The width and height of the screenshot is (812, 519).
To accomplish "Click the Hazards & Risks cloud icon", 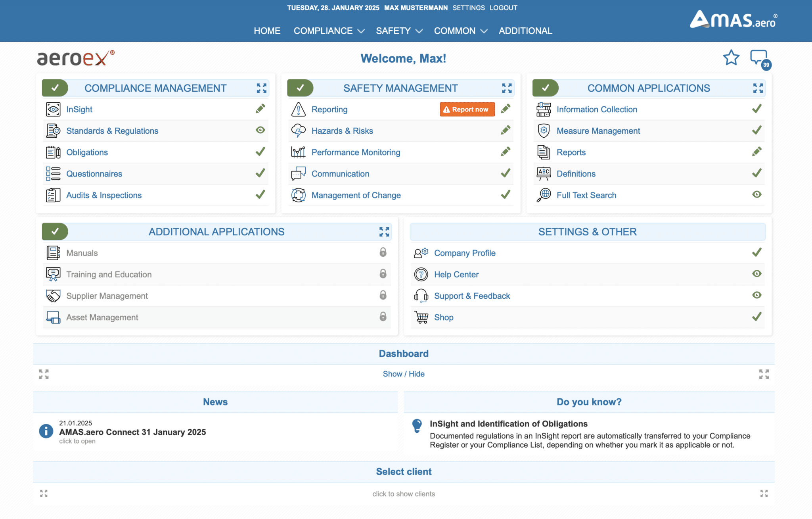I will [299, 130].
